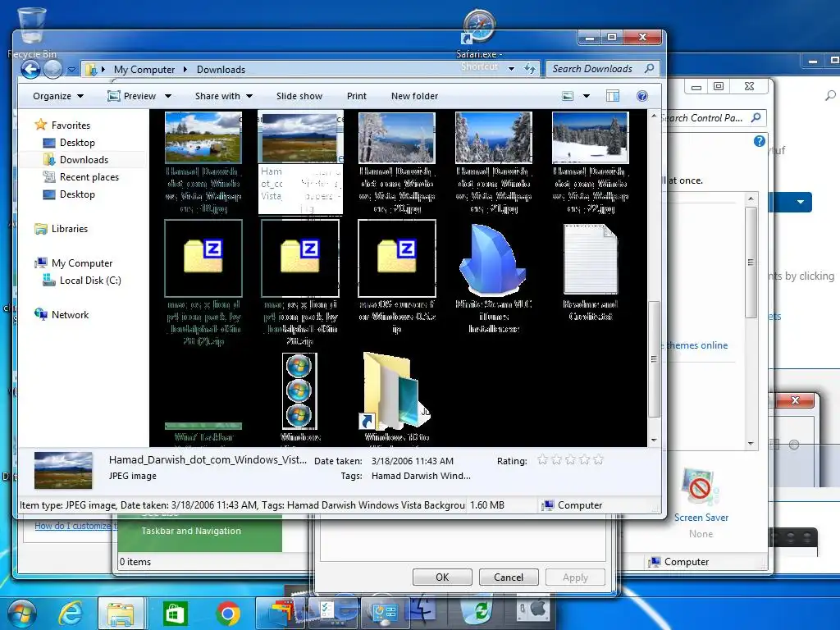Open the Start menu orb
Image resolution: width=840 pixels, height=630 pixels.
tap(21, 612)
